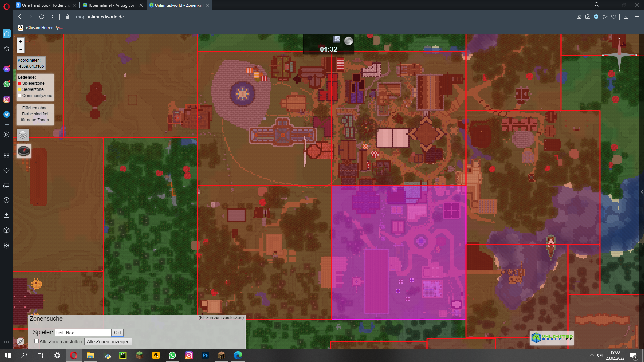Image resolution: width=644 pixels, height=362 pixels.
Task: Open File Explorer from the taskbar
Action: pyautogui.click(x=90, y=355)
